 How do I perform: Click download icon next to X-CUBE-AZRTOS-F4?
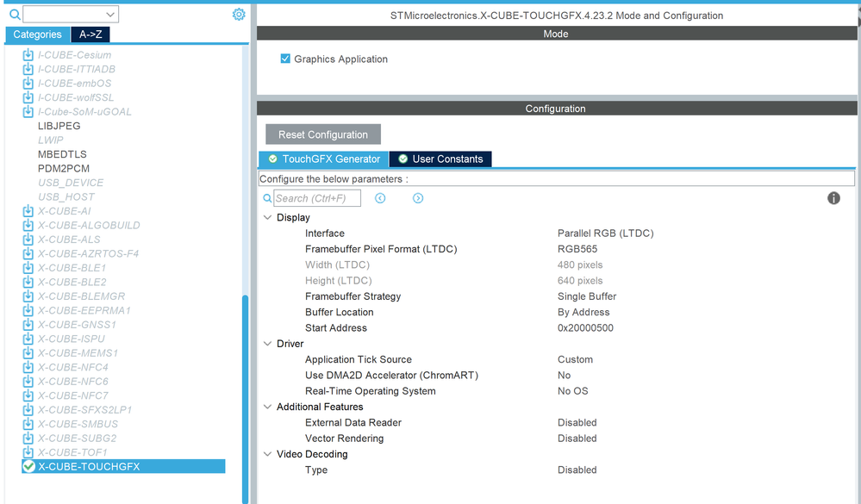click(28, 253)
